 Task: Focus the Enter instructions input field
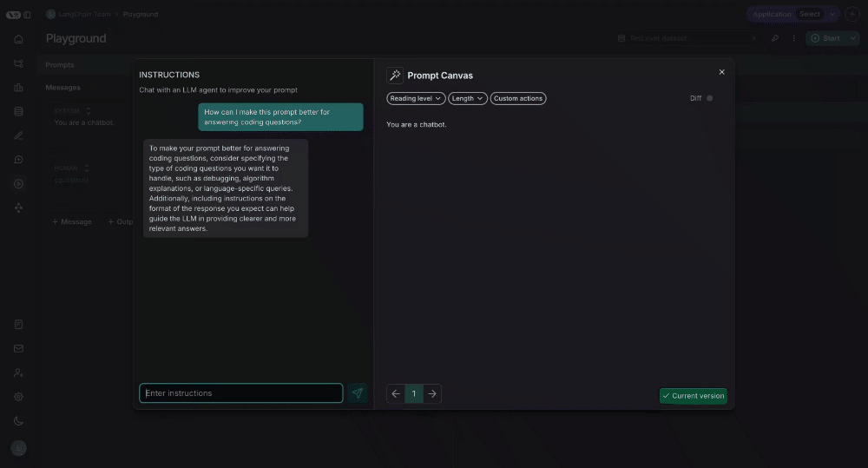(x=241, y=393)
